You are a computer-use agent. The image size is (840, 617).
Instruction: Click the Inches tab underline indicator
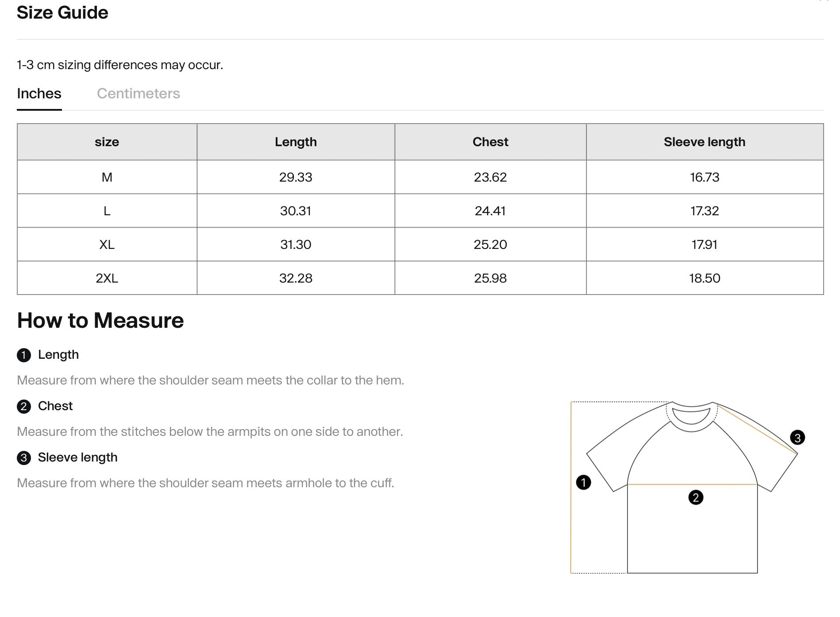[x=39, y=111]
